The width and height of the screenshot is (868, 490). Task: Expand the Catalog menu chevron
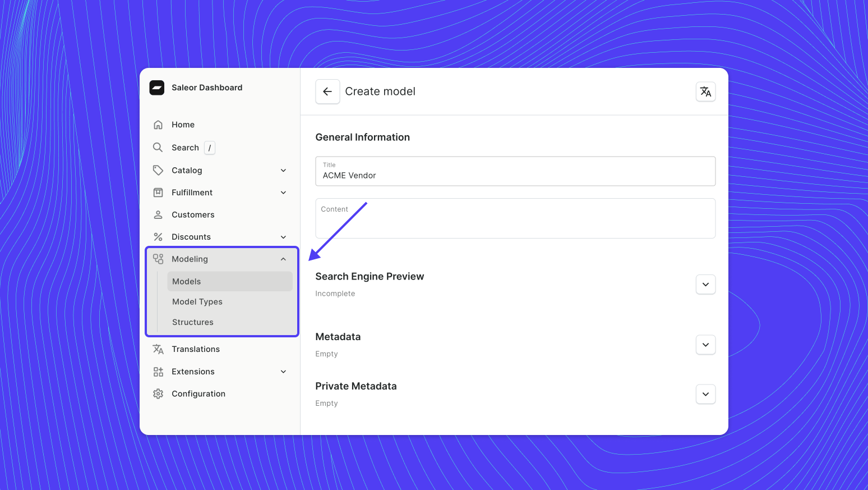(283, 171)
